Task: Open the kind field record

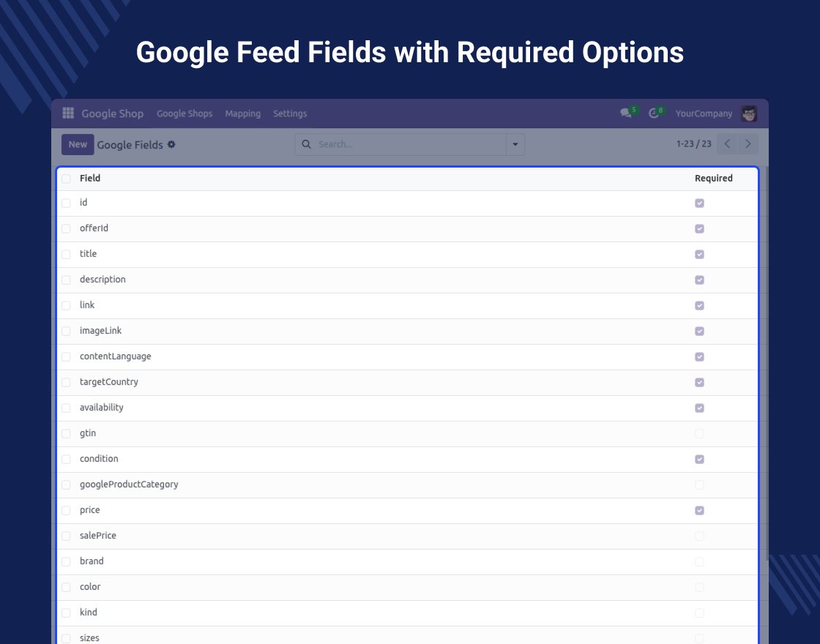Action: pos(89,612)
